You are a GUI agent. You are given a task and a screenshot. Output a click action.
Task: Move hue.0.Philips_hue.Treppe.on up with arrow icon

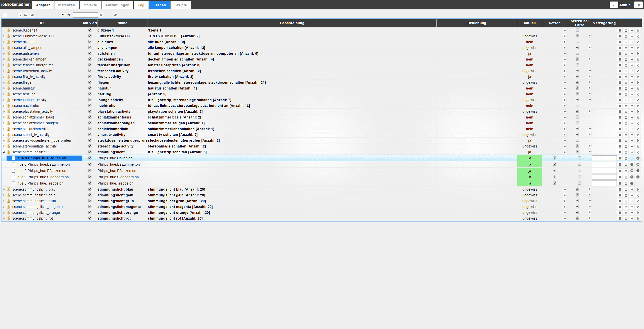click(x=632, y=183)
